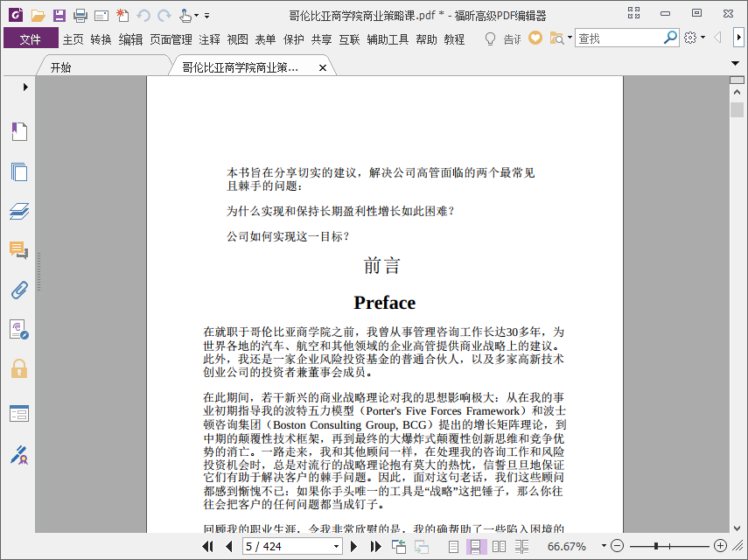The width and height of the screenshot is (748, 560).
Task: Create a new PDF with the starred page icon
Action: (122, 15)
